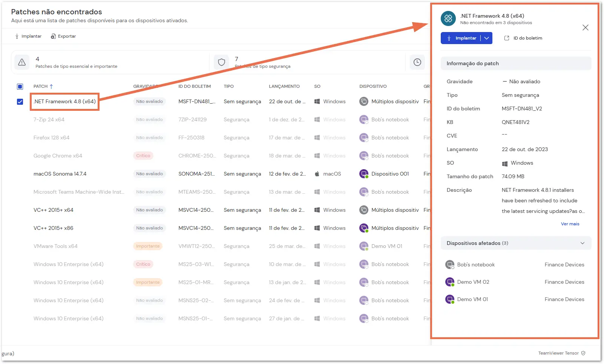Open the ID do boletim external link
Viewport: 604px width, 364px height.
tap(523, 38)
